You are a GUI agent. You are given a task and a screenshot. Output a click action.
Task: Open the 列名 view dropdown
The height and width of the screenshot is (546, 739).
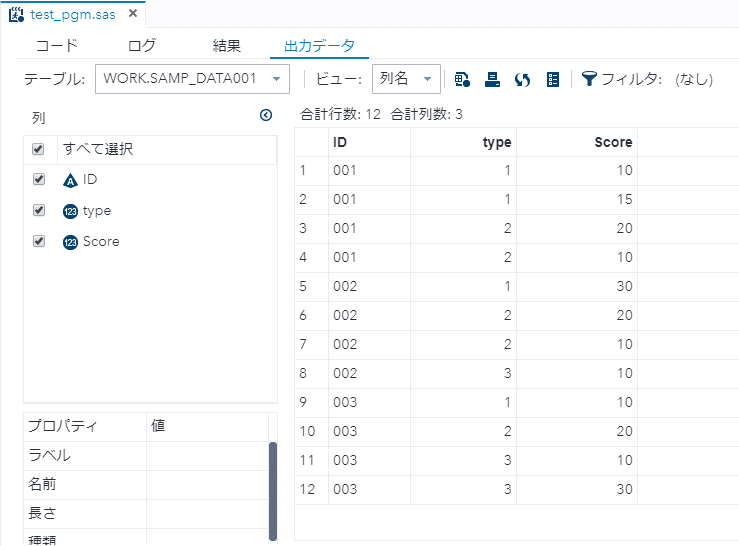(x=406, y=79)
